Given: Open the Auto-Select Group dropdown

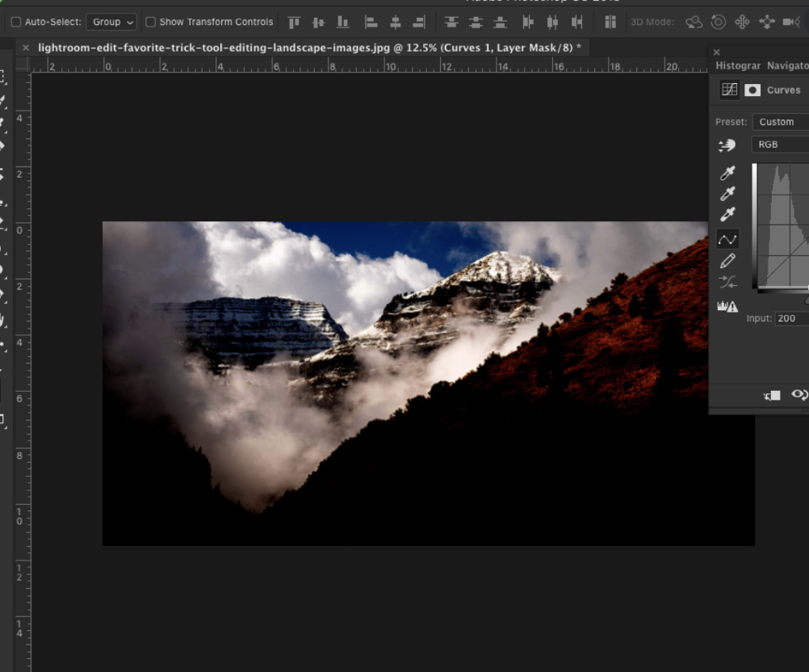Looking at the screenshot, I should (x=111, y=22).
